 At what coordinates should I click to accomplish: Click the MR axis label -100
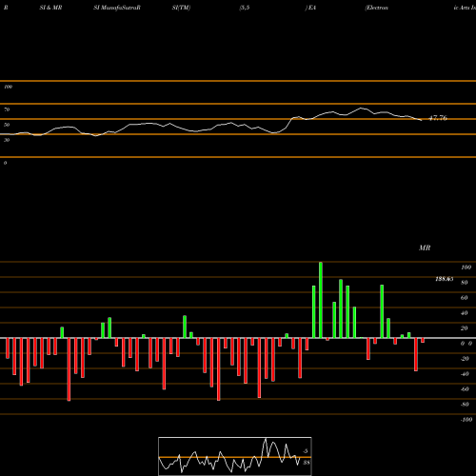tap(466, 420)
